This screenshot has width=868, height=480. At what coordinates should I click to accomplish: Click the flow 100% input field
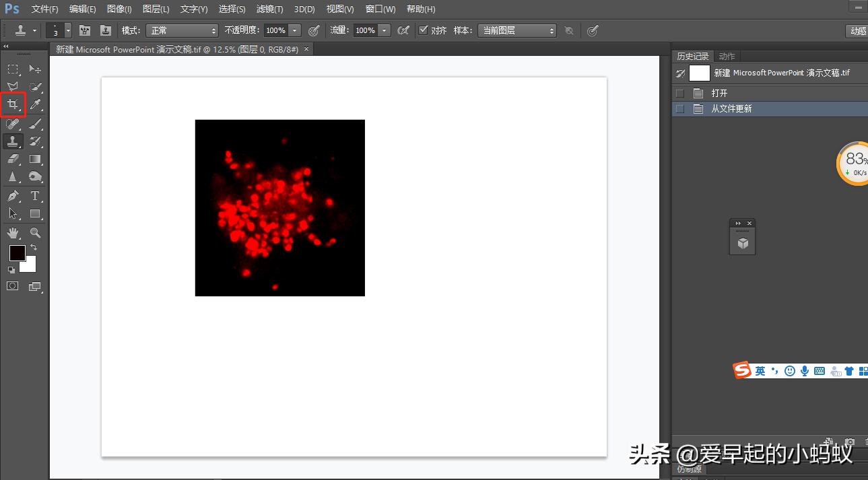[365, 30]
